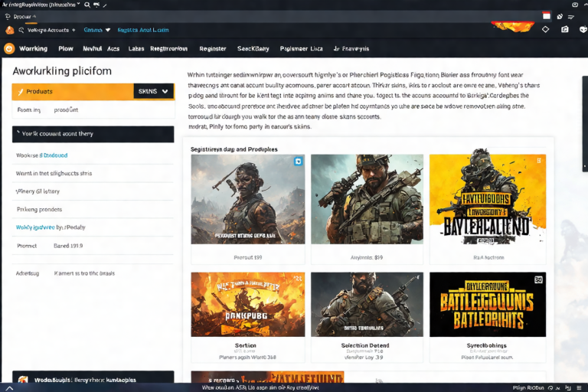Image resolution: width=588 pixels, height=392 pixels.
Task: Click the small corner badge on yellow PUBG card
Action: pos(539,161)
